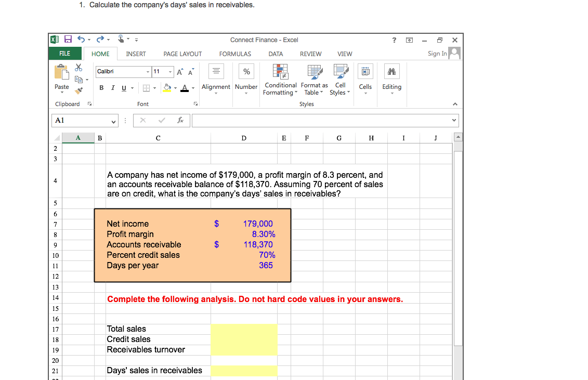Switch to the FORMULAS ribbon tab

235,54
